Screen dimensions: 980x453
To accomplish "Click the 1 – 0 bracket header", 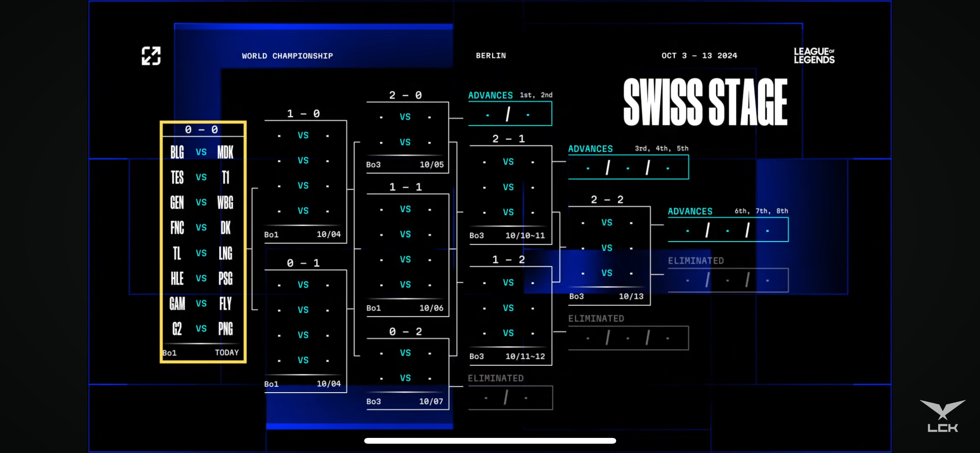I will [x=303, y=113].
